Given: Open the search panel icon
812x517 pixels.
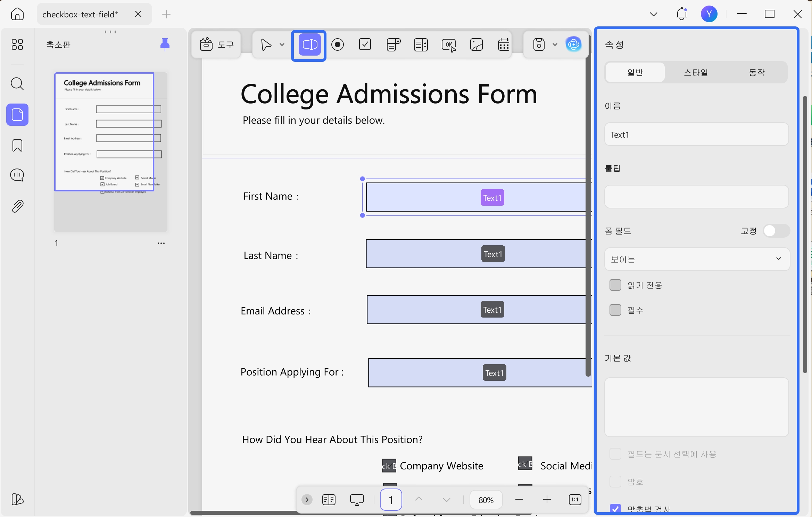Looking at the screenshot, I should [17, 84].
